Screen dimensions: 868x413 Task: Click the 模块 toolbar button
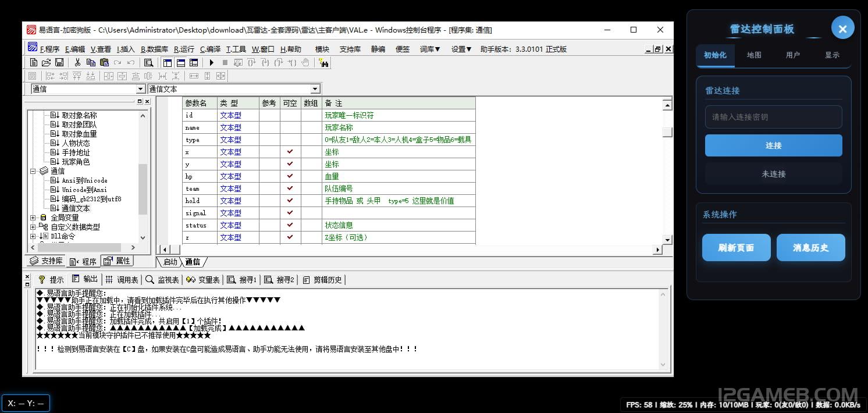click(322, 49)
